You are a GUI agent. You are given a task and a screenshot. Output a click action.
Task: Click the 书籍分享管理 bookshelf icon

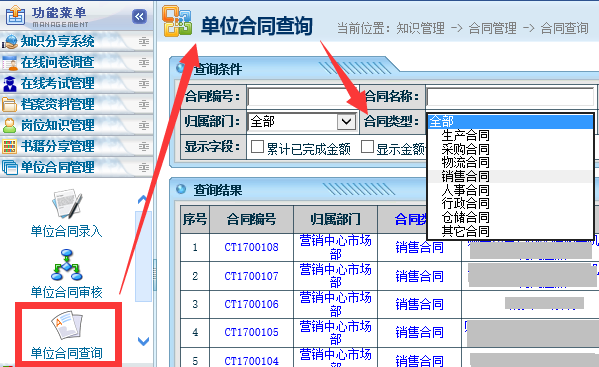click(10, 146)
